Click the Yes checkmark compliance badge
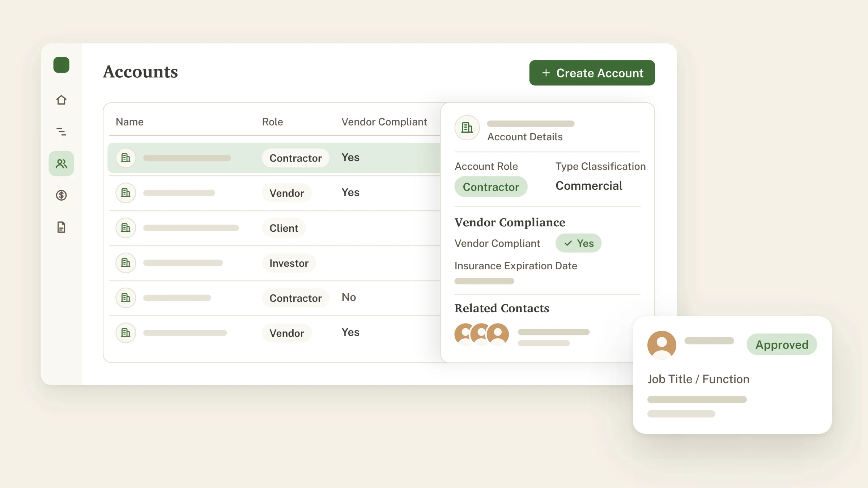Image resolution: width=868 pixels, height=488 pixels. (x=578, y=243)
